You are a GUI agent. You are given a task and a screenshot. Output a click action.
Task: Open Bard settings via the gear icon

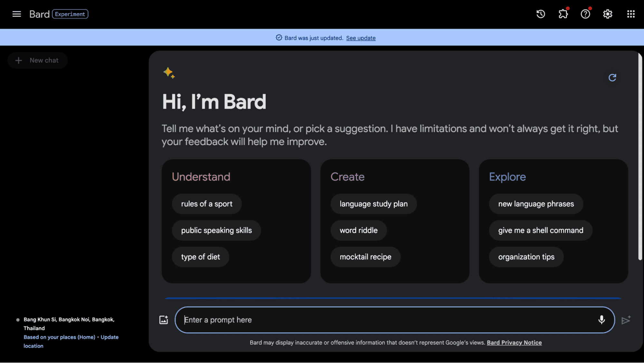[x=608, y=14]
